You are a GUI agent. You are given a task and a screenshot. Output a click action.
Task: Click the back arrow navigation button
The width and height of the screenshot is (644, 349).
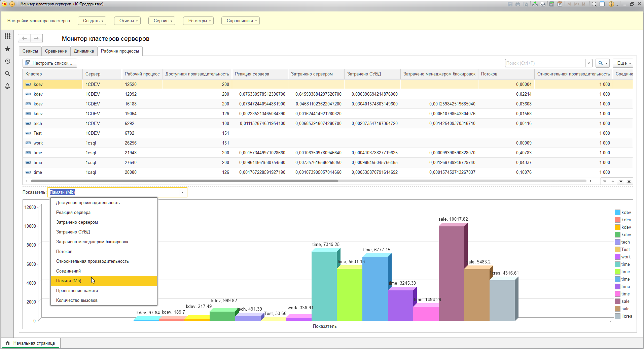pos(24,38)
